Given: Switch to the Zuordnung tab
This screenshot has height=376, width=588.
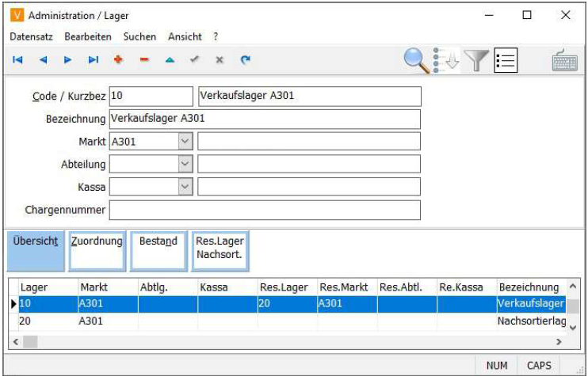Looking at the screenshot, I should point(96,250).
